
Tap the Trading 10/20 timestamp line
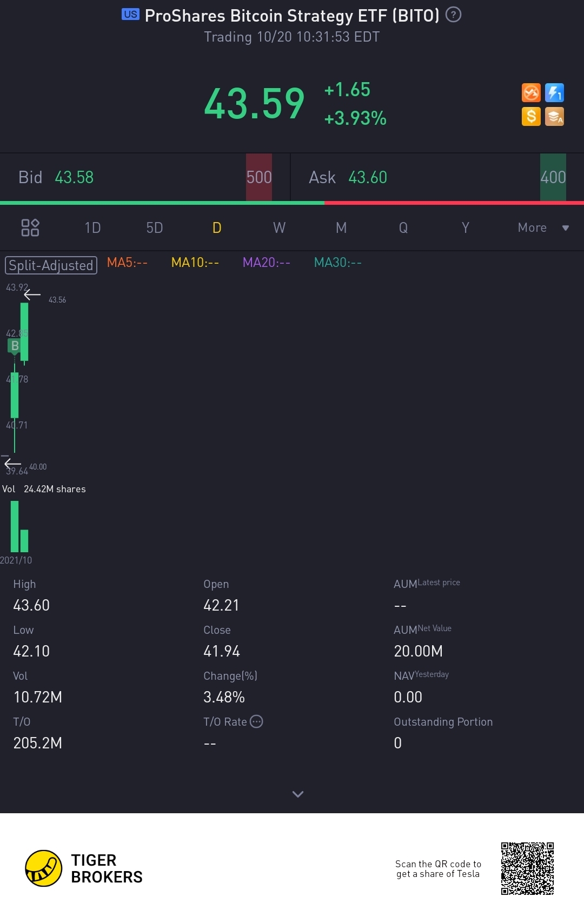click(x=291, y=37)
